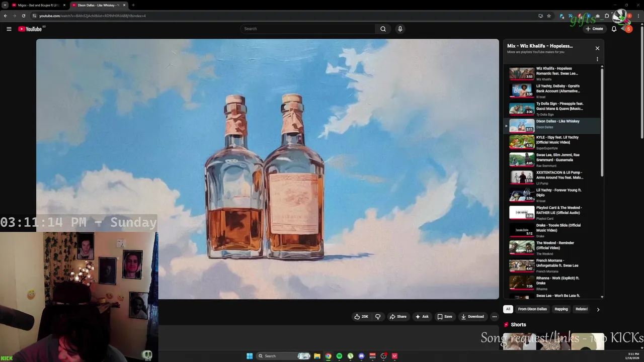Viewport: 644px width, 362px height.
Task: Dislike the Like Whiskey video
Action: click(x=378, y=317)
